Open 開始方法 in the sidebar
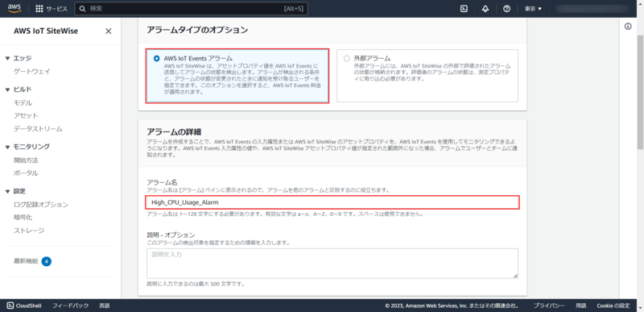The width and height of the screenshot is (644, 312). coord(26,160)
